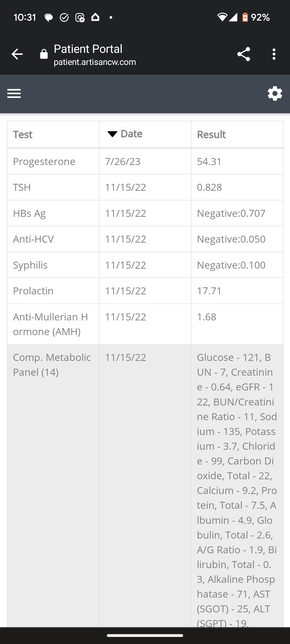Tap the Wi-Fi status icon

222,17
